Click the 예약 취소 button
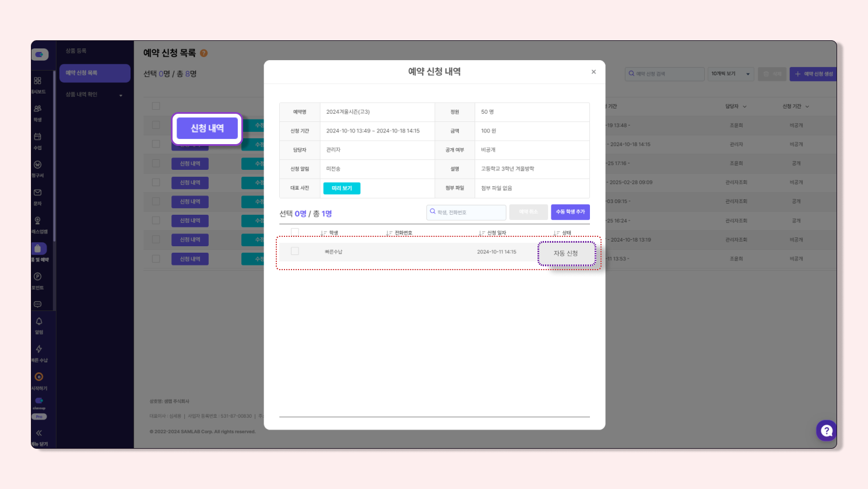 [528, 212]
